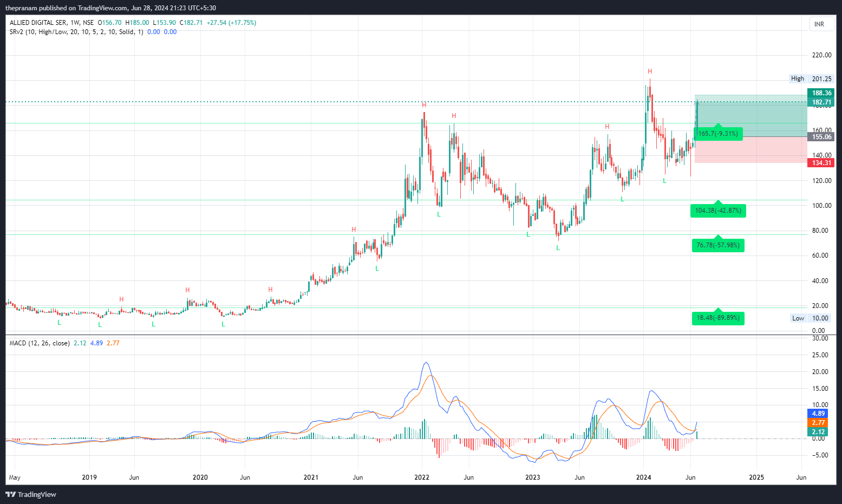
Task: Click the -5.00 MACD scale label
Action: (820, 455)
